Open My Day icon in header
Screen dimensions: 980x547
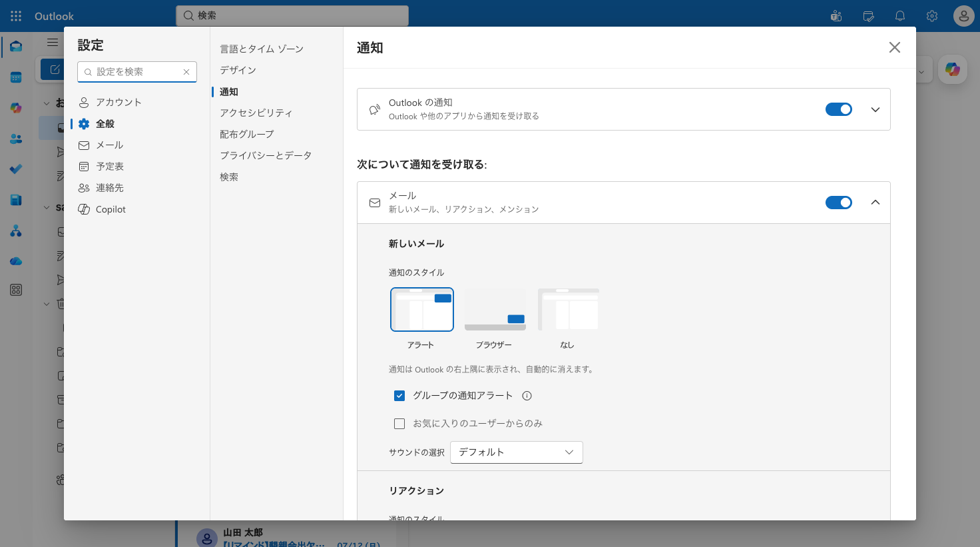[868, 16]
